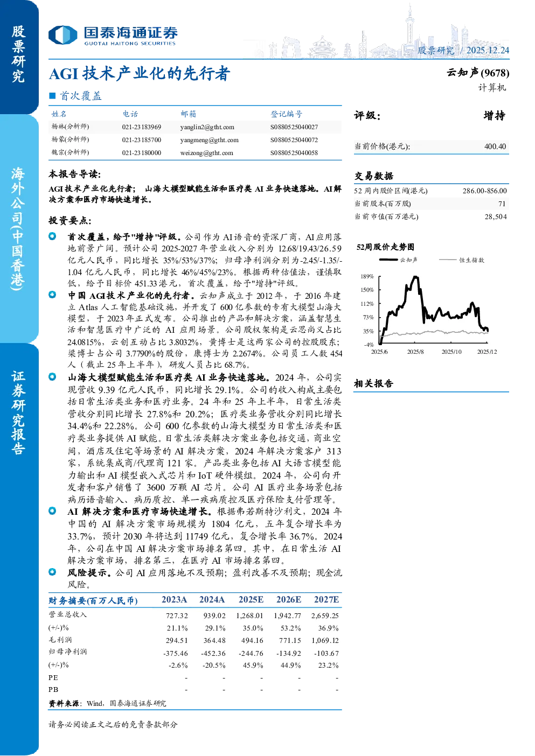The image size is (535, 756).
Task: Click market cap value 28,504
Action: [x=496, y=216]
